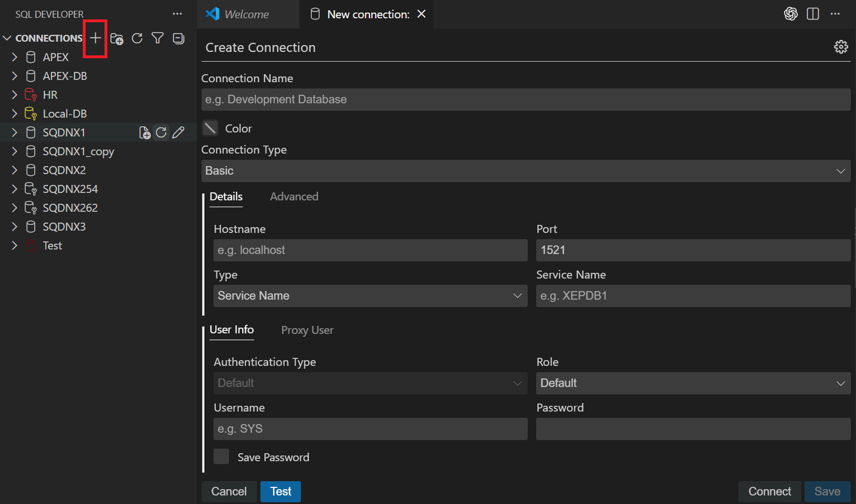Click the database icon in New connection tab
The width and height of the screenshot is (856, 504).
(x=315, y=14)
